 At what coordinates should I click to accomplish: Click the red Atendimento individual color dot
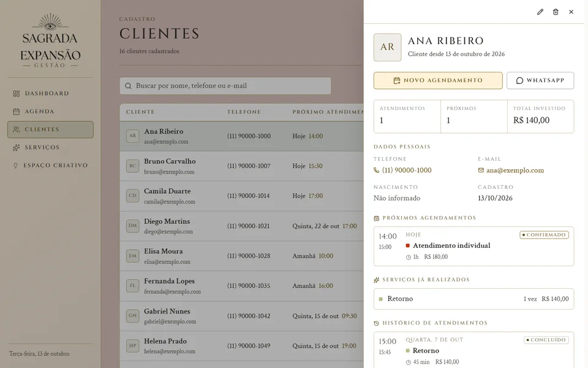point(408,245)
